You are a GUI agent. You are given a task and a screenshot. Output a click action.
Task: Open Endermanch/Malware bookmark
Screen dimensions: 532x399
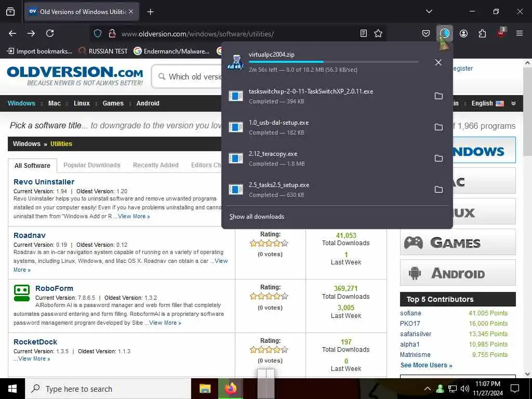click(x=171, y=51)
